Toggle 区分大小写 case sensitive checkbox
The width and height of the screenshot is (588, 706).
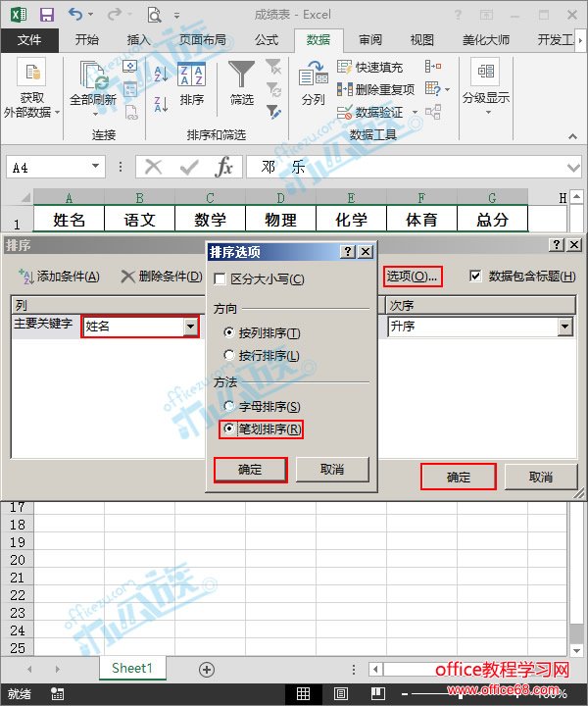[220, 279]
